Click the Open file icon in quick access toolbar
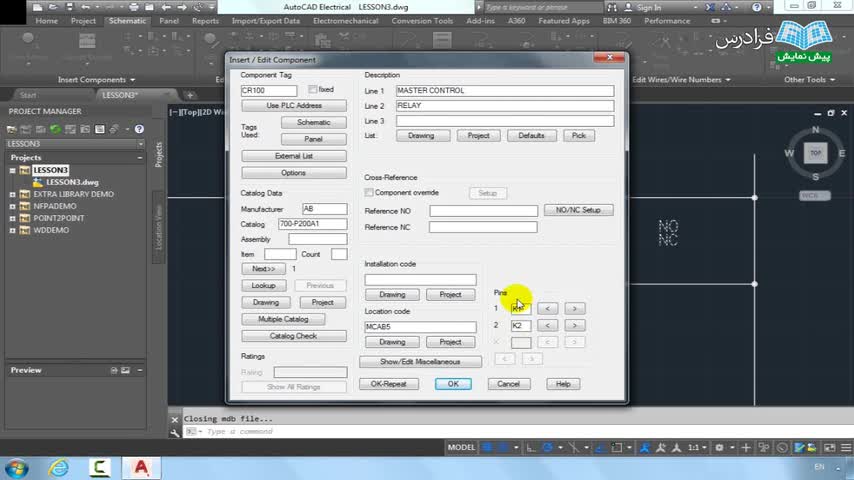The image size is (854, 480). 53,7
